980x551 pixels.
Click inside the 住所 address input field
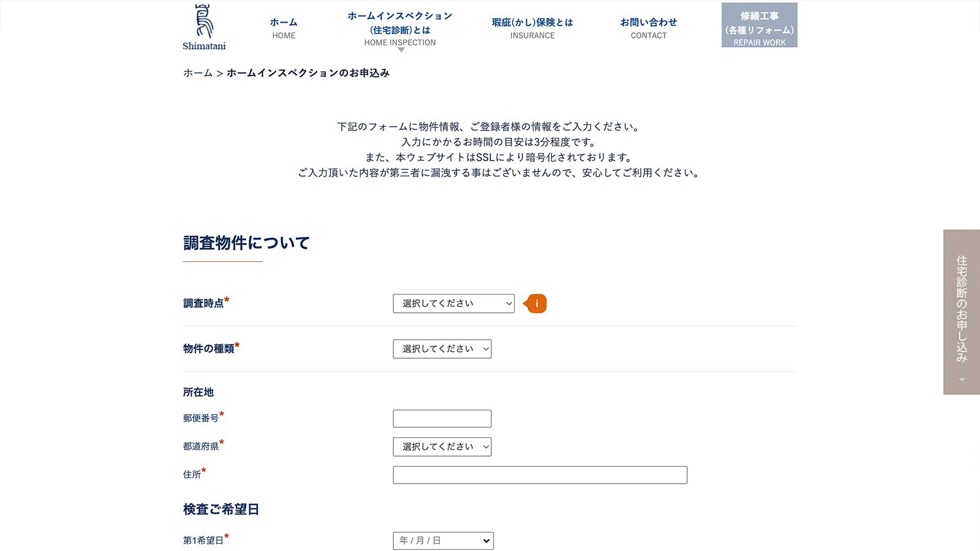[540, 474]
